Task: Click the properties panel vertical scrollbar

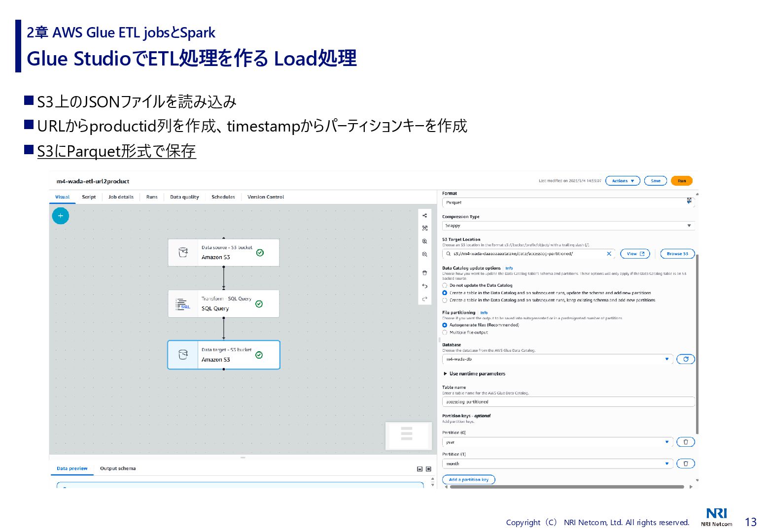Action: [x=697, y=345]
